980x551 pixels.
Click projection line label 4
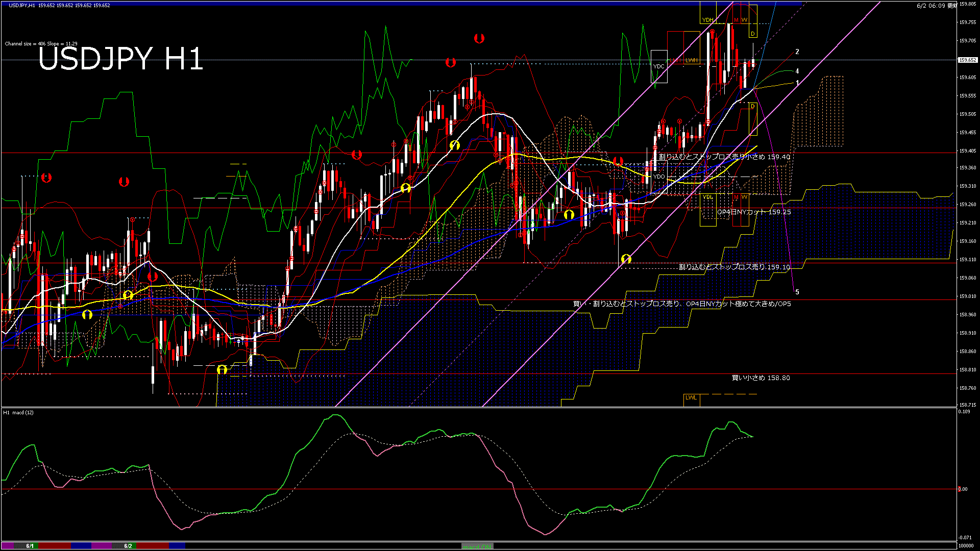pos(797,71)
